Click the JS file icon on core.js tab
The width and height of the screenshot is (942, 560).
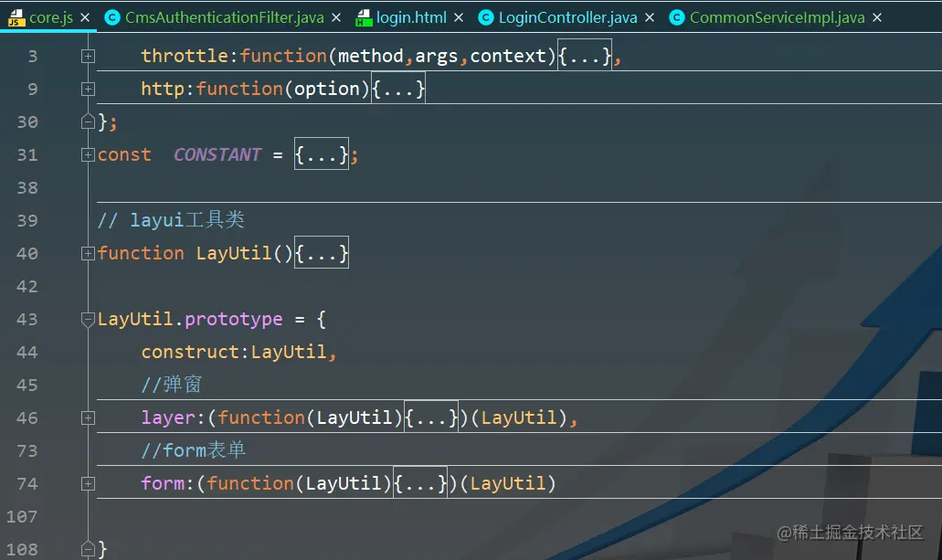16,17
